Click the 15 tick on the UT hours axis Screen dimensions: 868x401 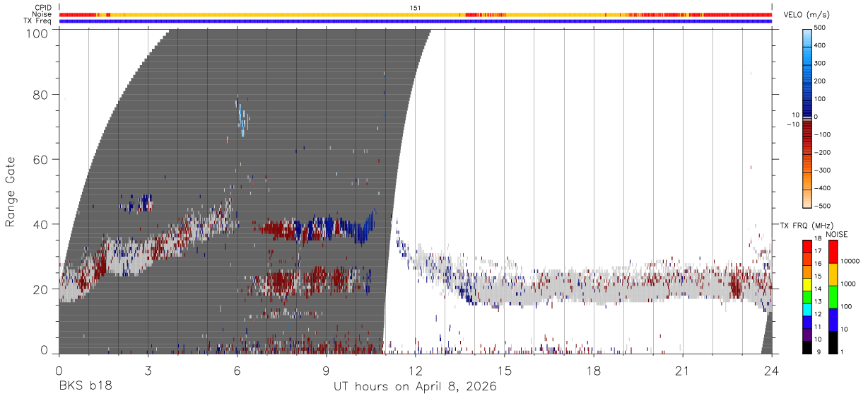click(505, 370)
